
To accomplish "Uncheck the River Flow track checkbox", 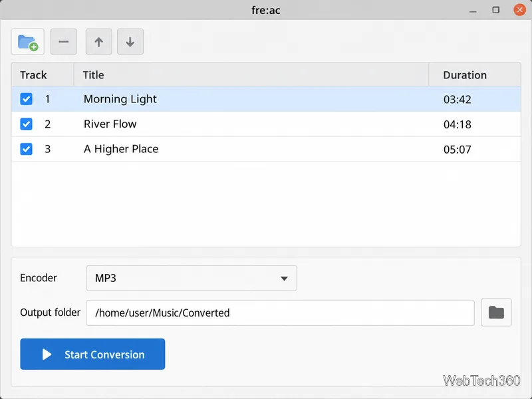I will [x=26, y=124].
